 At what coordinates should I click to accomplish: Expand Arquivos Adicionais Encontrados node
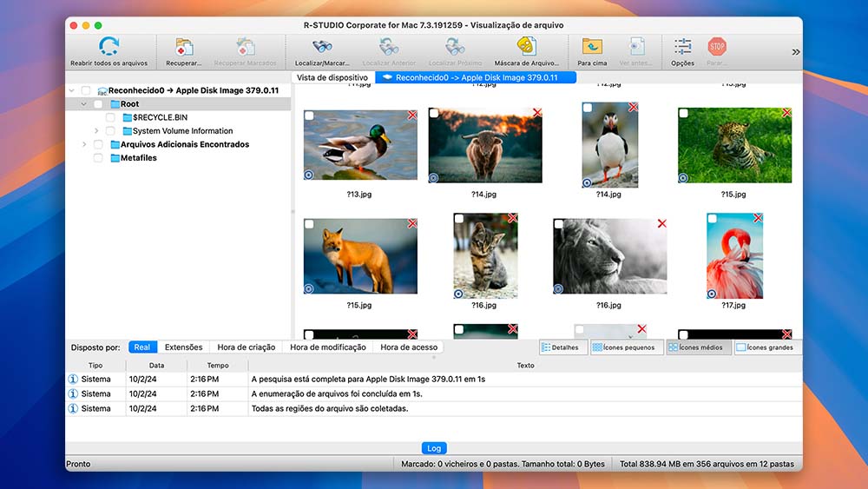pos(84,144)
